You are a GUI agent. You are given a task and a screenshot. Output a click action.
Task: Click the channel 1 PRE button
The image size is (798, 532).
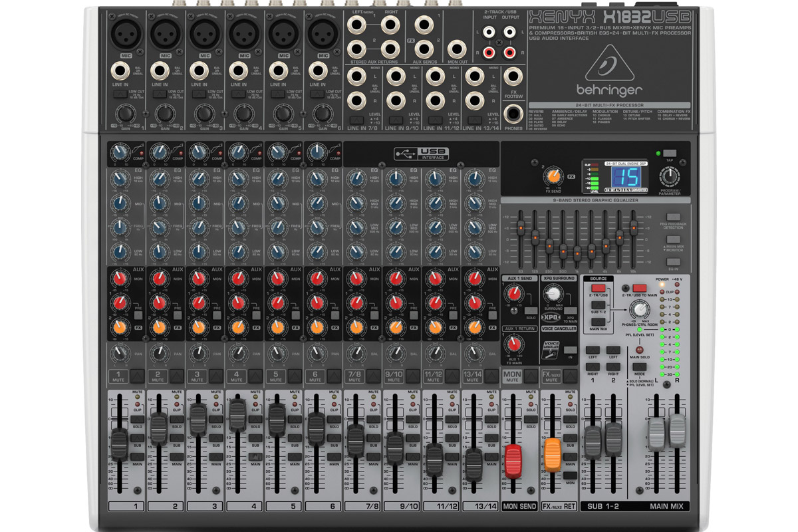(x=137, y=316)
